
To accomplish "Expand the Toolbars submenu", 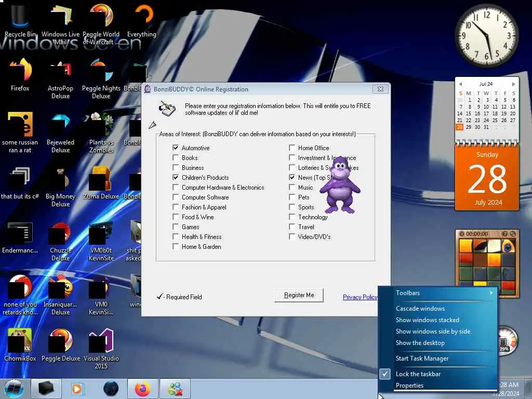I will tap(437, 293).
